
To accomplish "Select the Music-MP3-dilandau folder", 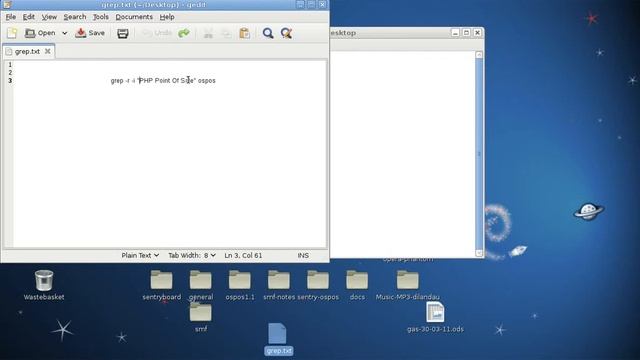I will (x=407, y=285).
